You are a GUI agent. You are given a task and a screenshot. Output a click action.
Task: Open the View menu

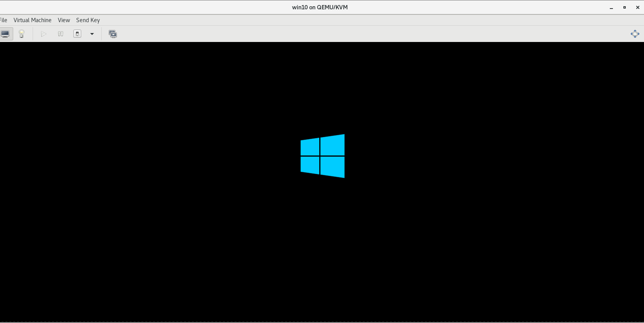64,20
